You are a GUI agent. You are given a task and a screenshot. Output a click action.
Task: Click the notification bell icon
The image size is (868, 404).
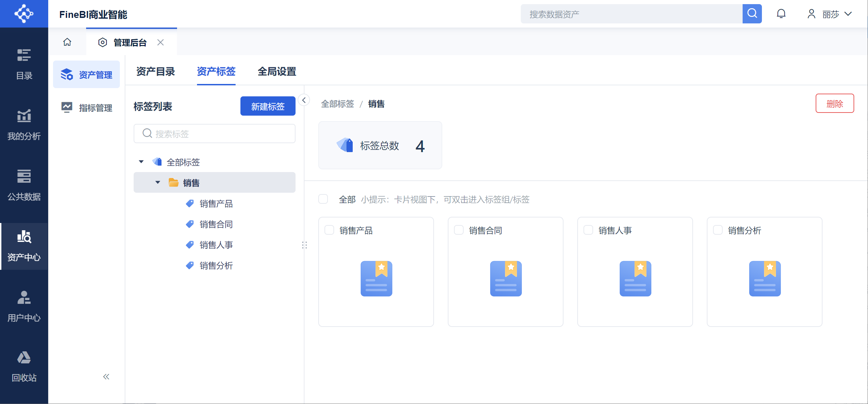[x=781, y=14]
